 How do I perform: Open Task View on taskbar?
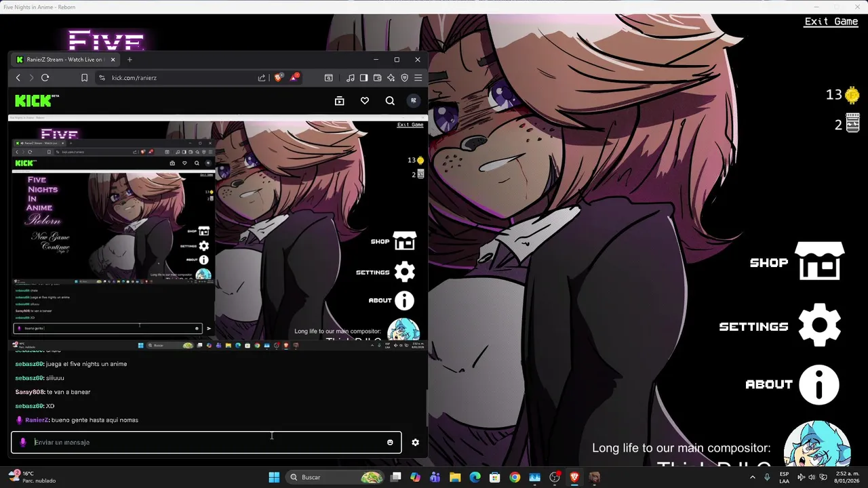[396, 477]
